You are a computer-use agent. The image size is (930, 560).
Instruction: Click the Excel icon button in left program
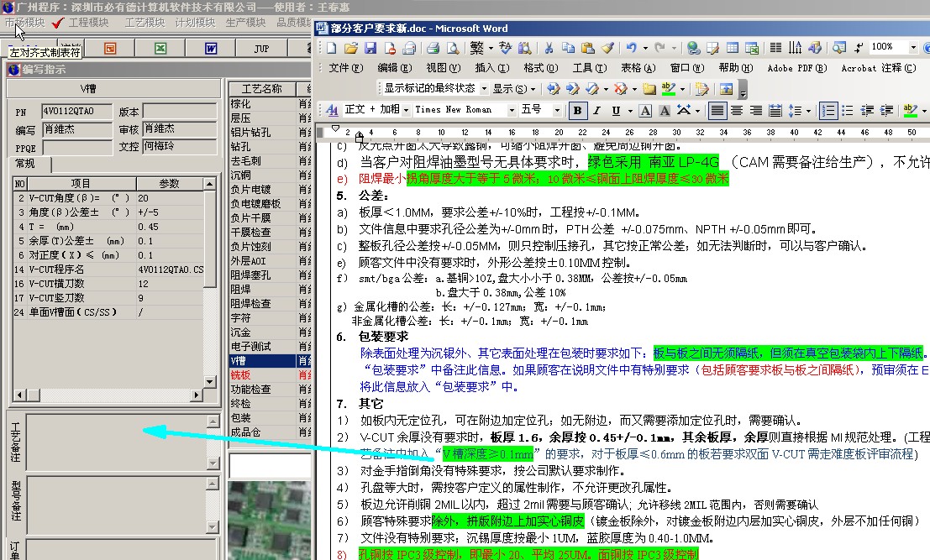point(160,49)
